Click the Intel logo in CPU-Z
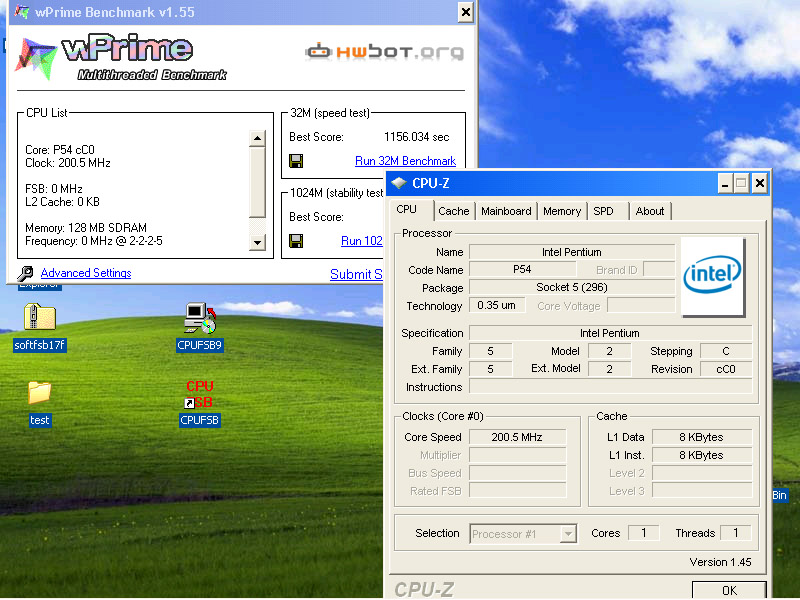800x600 pixels. point(712,276)
